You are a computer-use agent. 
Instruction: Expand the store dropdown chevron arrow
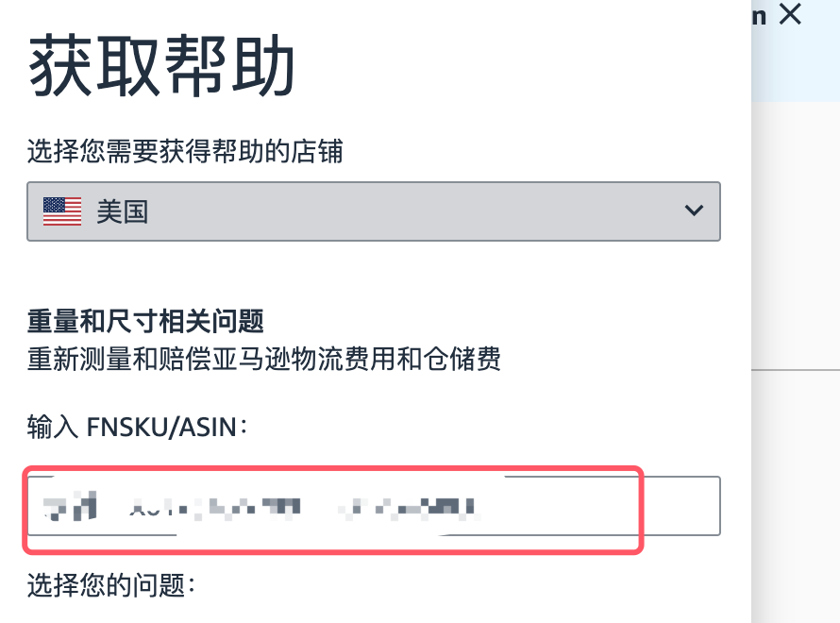(x=693, y=210)
